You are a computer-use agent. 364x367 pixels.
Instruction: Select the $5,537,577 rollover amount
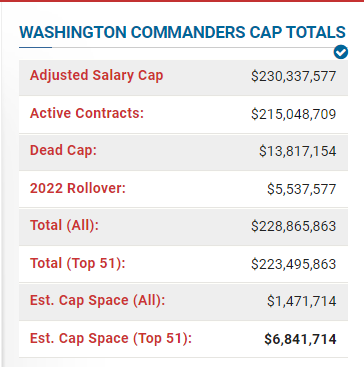[302, 189]
